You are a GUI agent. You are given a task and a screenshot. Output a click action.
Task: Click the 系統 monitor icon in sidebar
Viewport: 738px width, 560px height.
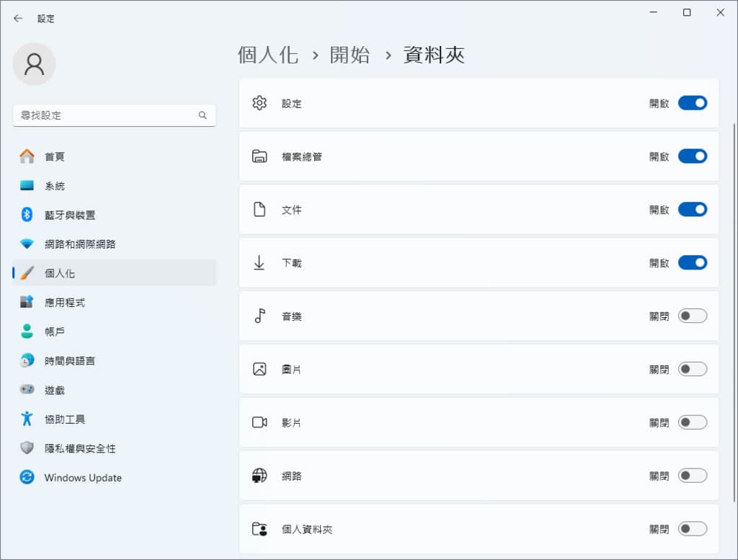(x=27, y=185)
